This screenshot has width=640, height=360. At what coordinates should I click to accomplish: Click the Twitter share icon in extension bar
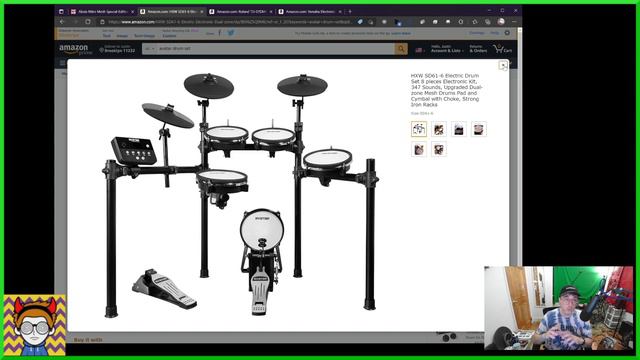point(231,33)
